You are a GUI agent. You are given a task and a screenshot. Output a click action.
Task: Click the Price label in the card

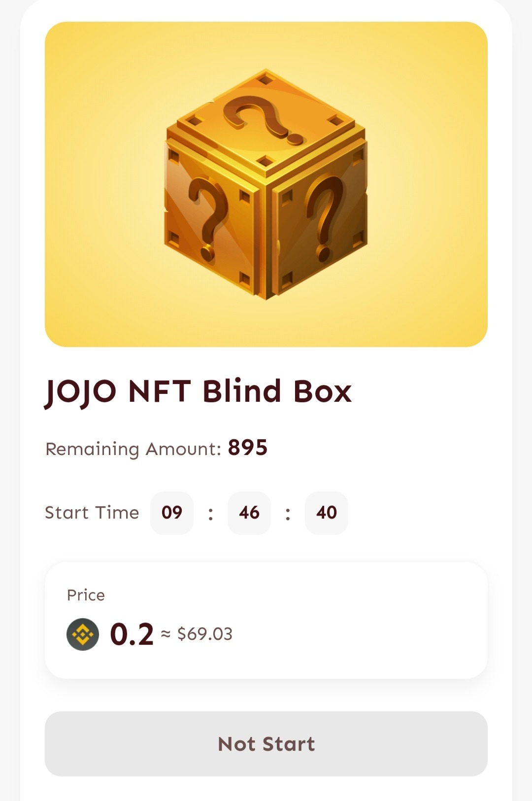86,595
